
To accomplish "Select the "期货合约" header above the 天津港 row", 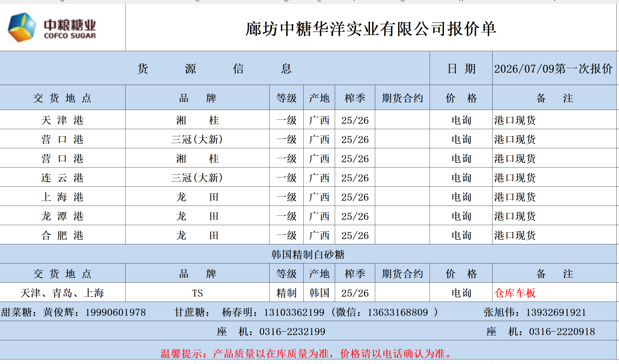I will pos(402,98).
